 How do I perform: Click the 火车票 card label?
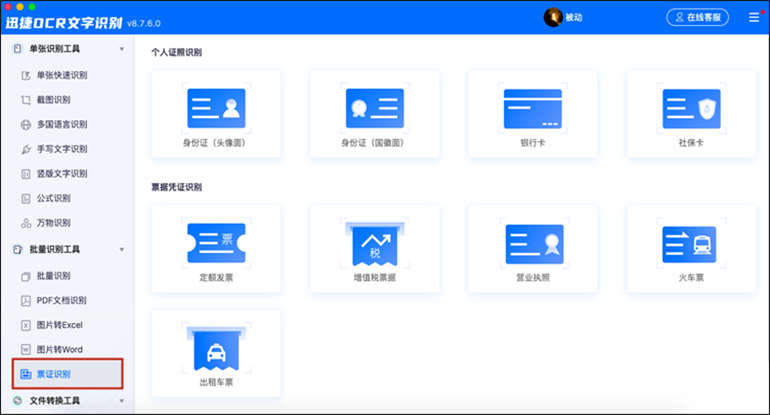(x=691, y=278)
